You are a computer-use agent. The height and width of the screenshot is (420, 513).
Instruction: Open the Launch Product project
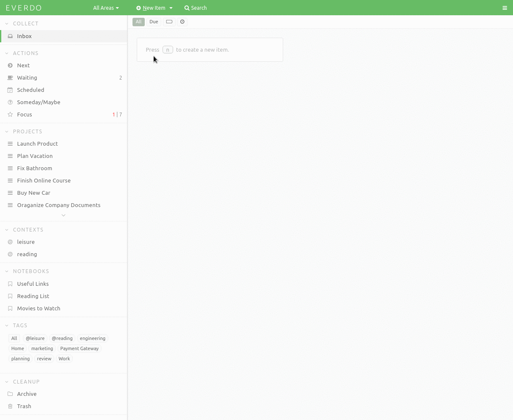pyautogui.click(x=37, y=144)
